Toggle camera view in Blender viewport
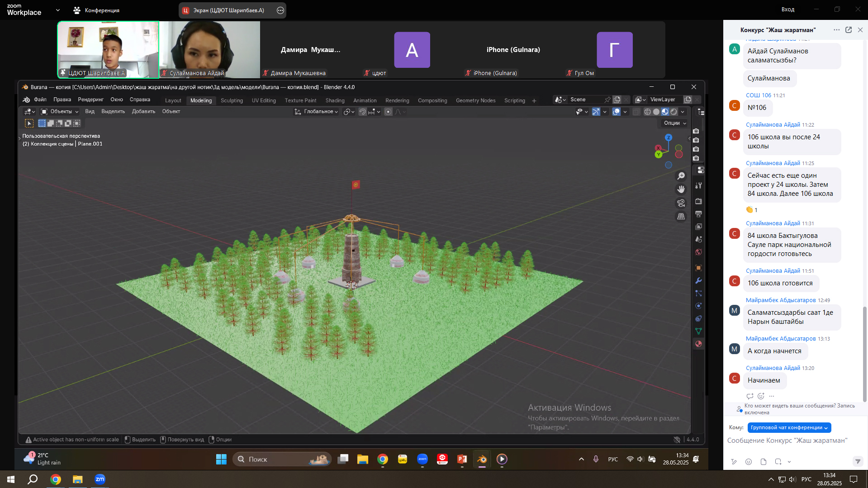This screenshot has width=868, height=488. [681, 203]
